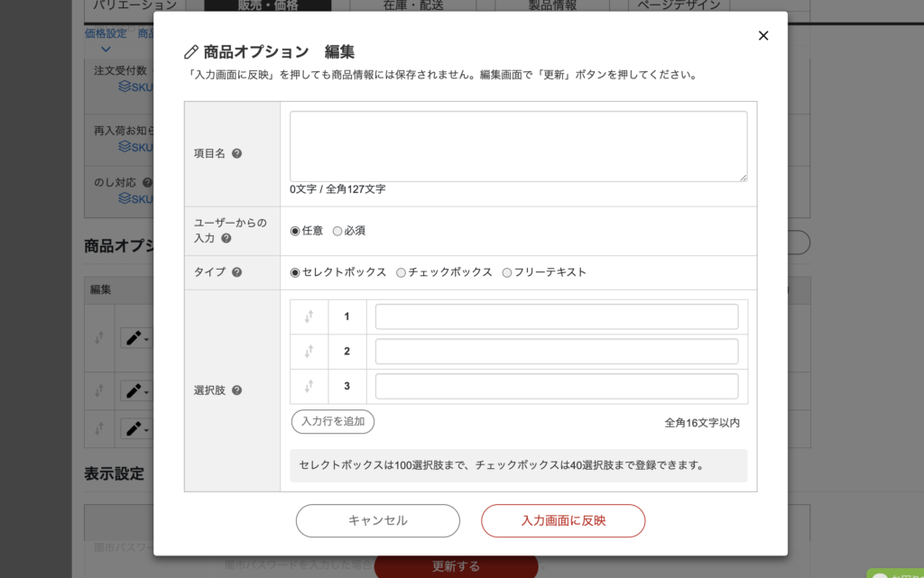The width and height of the screenshot is (924, 578).
Task: Click help icon next to ユーザーからの入力
Action: coord(226,238)
